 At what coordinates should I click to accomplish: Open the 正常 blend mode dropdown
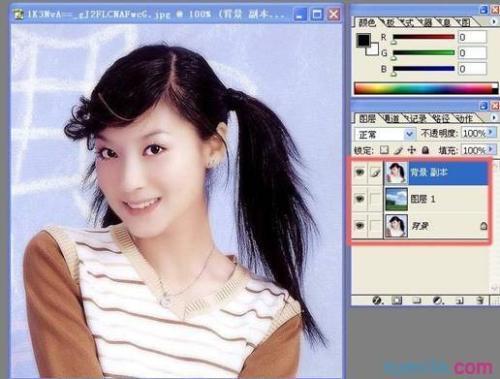409,134
